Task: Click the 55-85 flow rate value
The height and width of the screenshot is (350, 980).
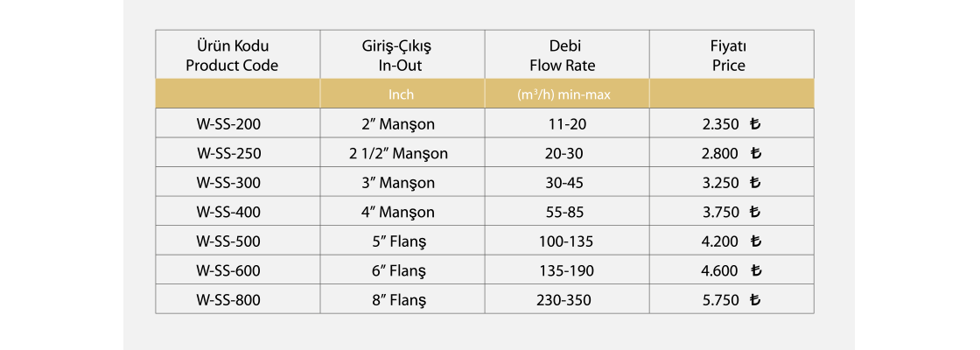Action: point(564,213)
